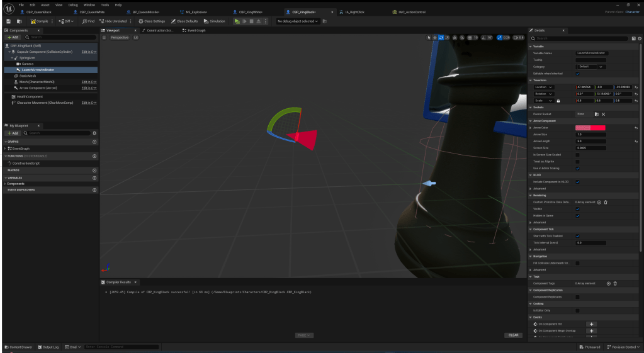Toggle the Hidden in Game checkbox
The height and width of the screenshot is (353, 644).
click(577, 215)
